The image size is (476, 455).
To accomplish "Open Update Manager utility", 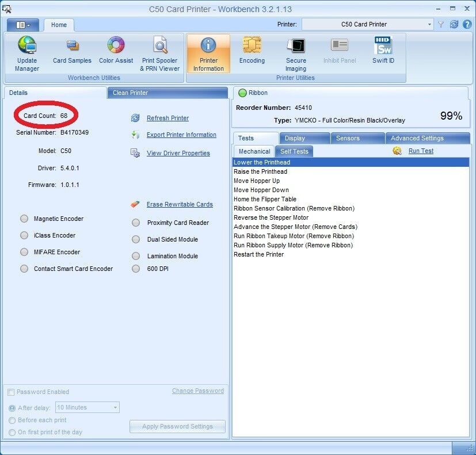I will pos(27,54).
